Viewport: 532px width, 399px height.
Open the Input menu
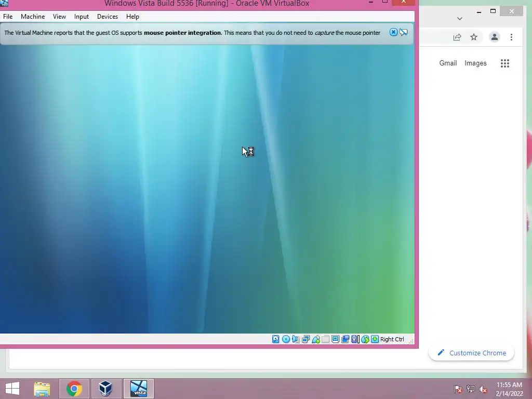pyautogui.click(x=82, y=16)
